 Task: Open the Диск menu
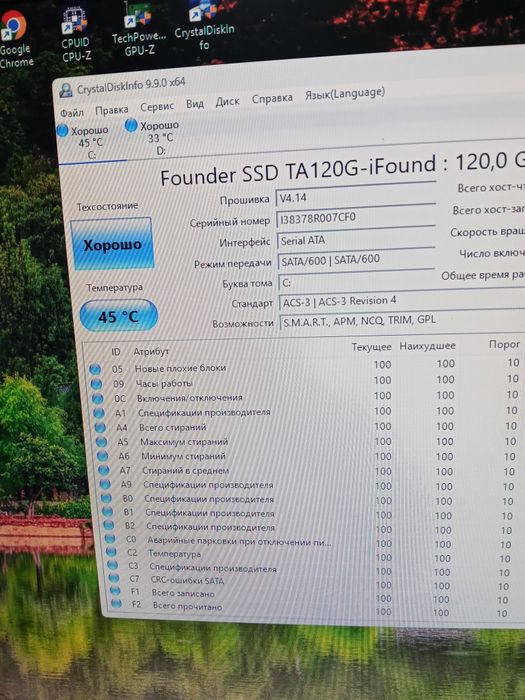point(227,102)
